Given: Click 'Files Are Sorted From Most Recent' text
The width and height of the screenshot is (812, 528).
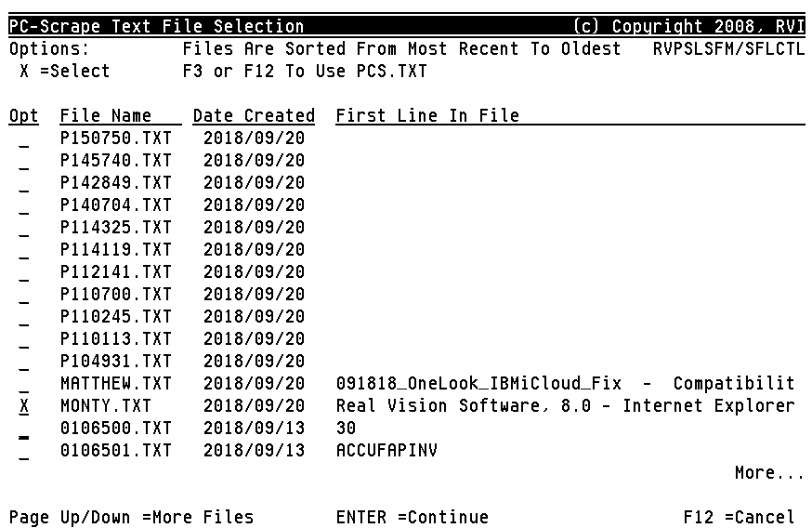Looking at the screenshot, I should click(x=350, y=48).
